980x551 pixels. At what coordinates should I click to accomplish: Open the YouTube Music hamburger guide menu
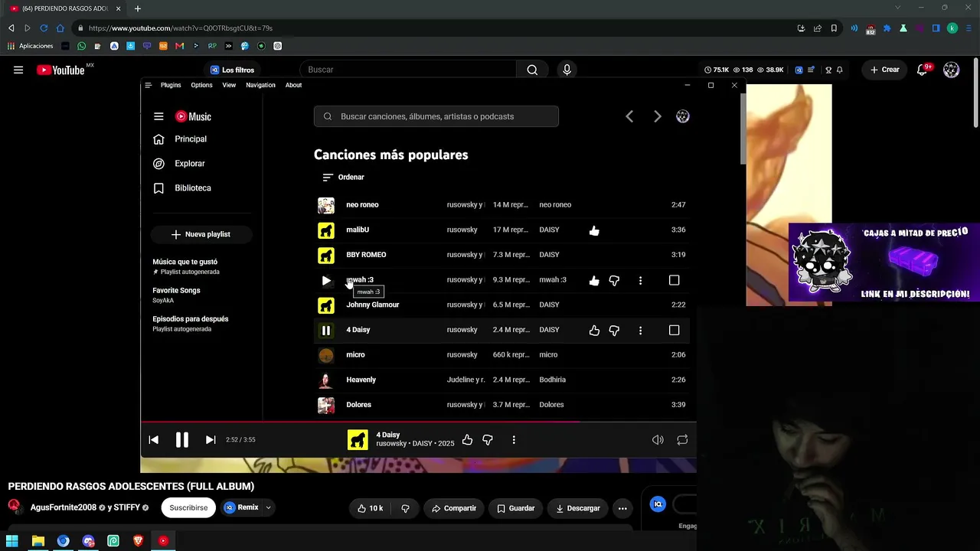click(158, 116)
